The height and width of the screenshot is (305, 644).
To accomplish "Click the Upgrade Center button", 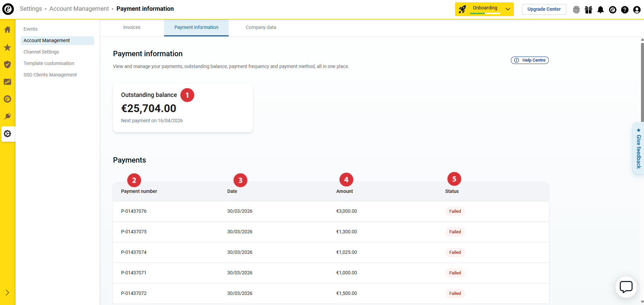I will tap(543, 9).
